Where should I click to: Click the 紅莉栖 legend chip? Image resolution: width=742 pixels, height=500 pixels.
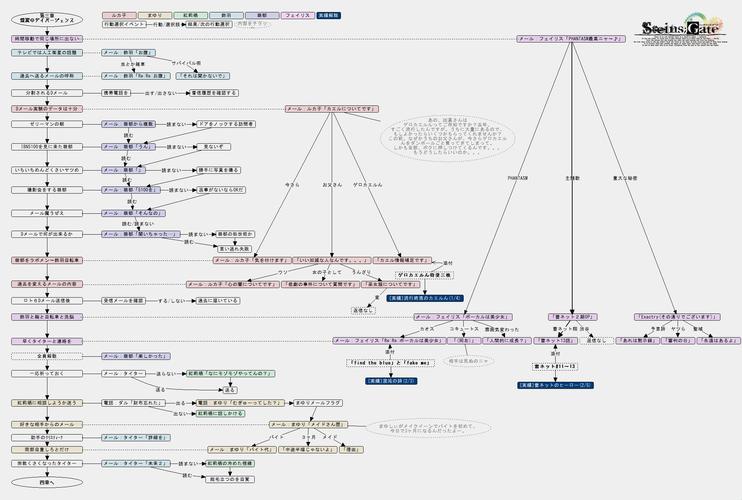click(190, 17)
